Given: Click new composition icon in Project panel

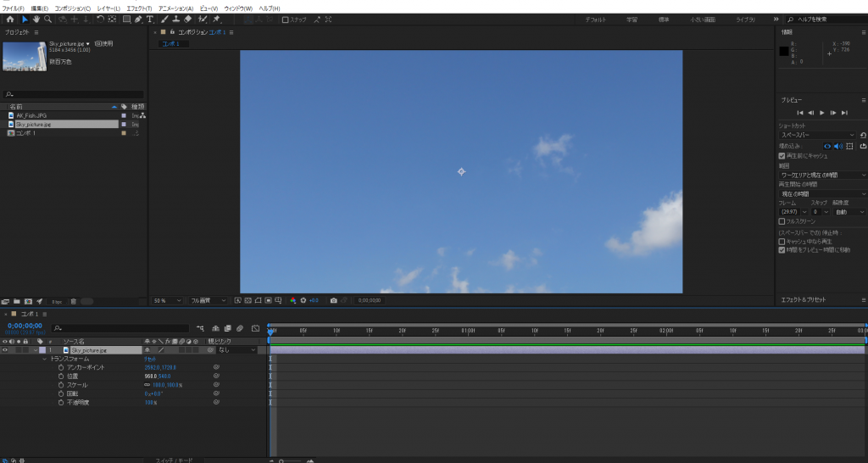Looking at the screenshot, I should click(28, 302).
